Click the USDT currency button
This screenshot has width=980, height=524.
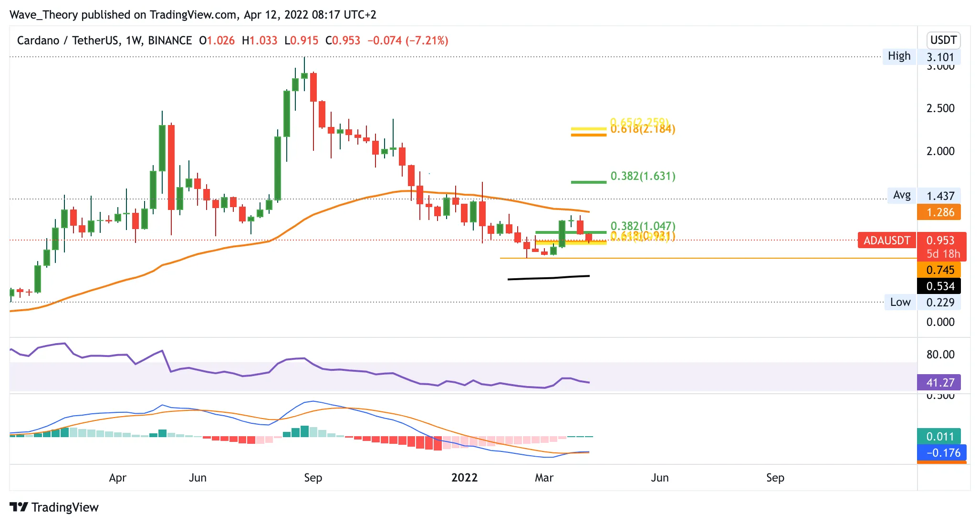coord(943,40)
